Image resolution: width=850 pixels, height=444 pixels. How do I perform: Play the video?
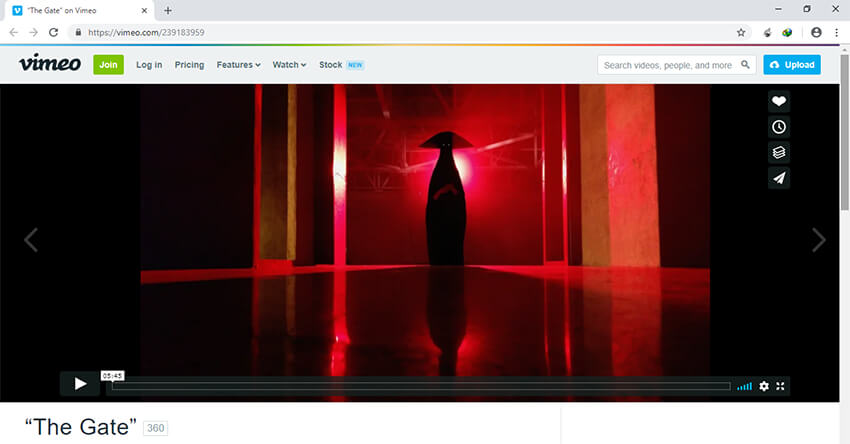pos(80,384)
